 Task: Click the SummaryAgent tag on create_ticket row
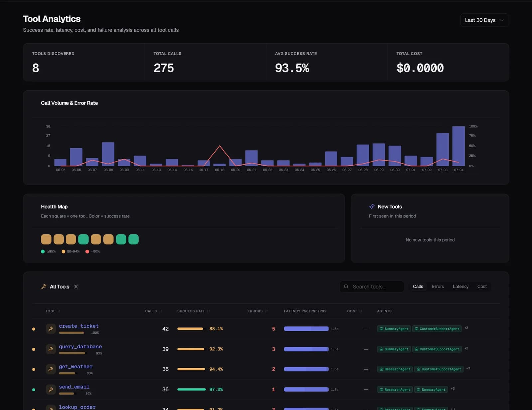(x=394, y=329)
